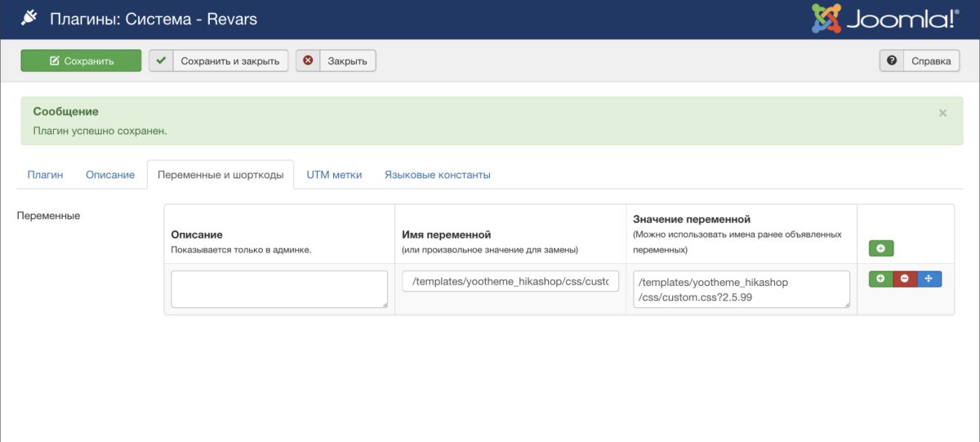Viewport: 980px width, 442px height.
Task: Click resize handle of Значение переменной textarea
Action: 846,305
